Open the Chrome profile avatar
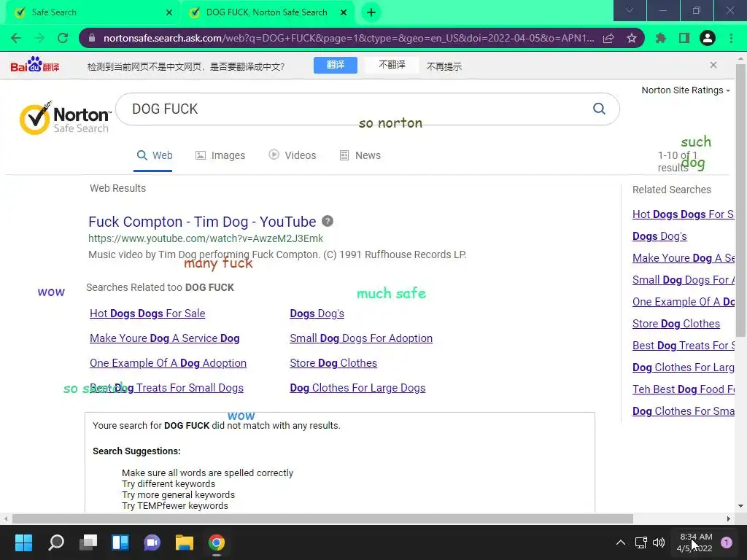 point(708,38)
